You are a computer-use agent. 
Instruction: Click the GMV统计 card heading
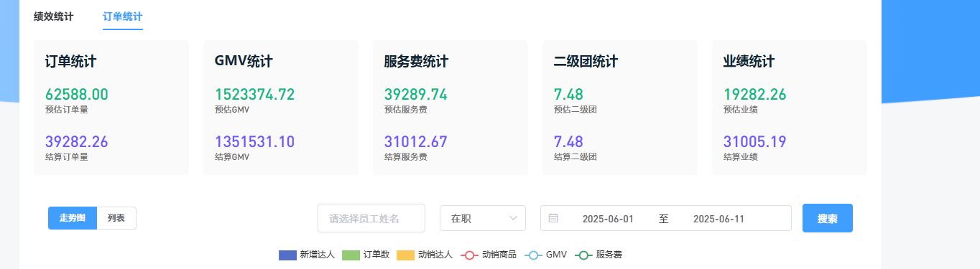click(x=244, y=62)
